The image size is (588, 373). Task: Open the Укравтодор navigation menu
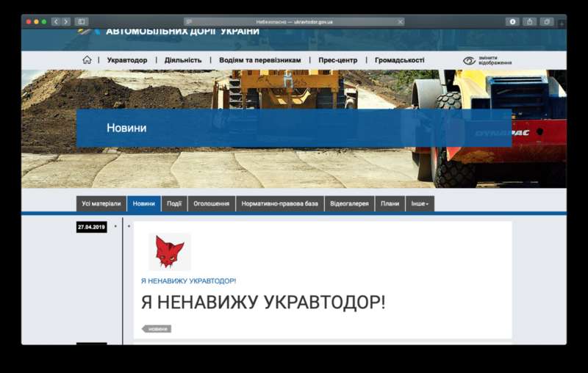(127, 60)
